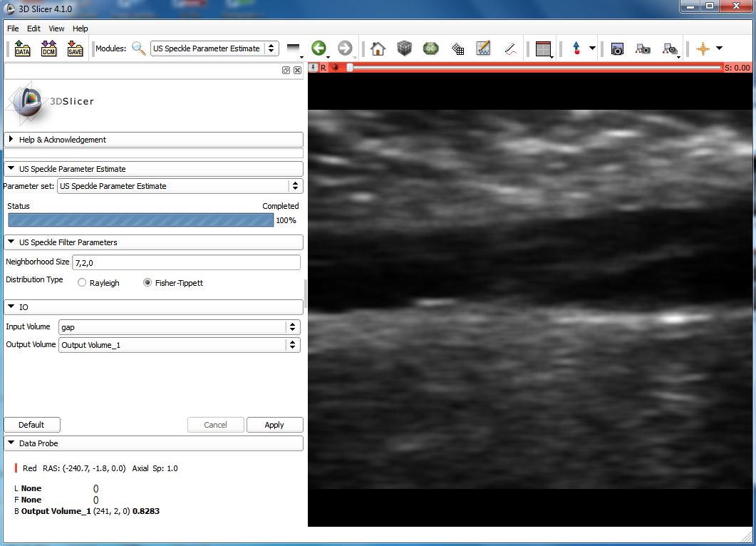Click the module search magnifier icon
This screenshot has width=756, height=546.
click(x=139, y=48)
